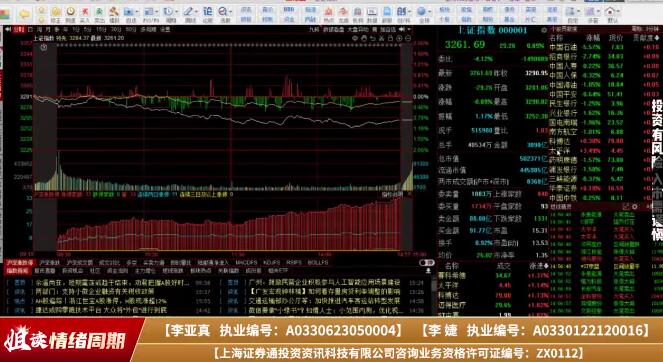Select the 画线 pencil drawing tool
Image resolution: width=663 pixels, height=362 pixels.
(189, 14)
